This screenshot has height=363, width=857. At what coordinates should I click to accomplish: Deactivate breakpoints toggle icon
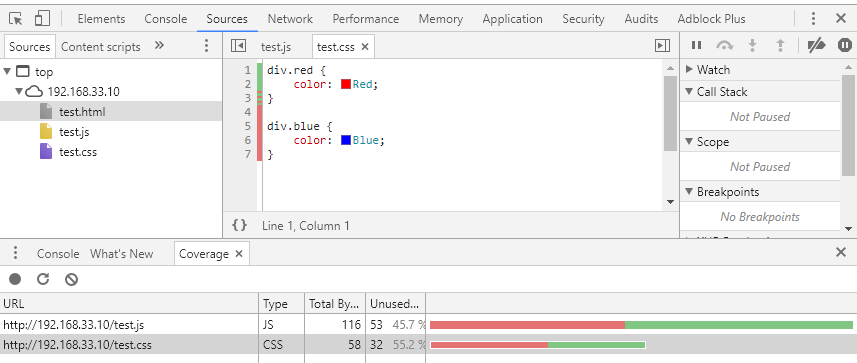(817, 45)
